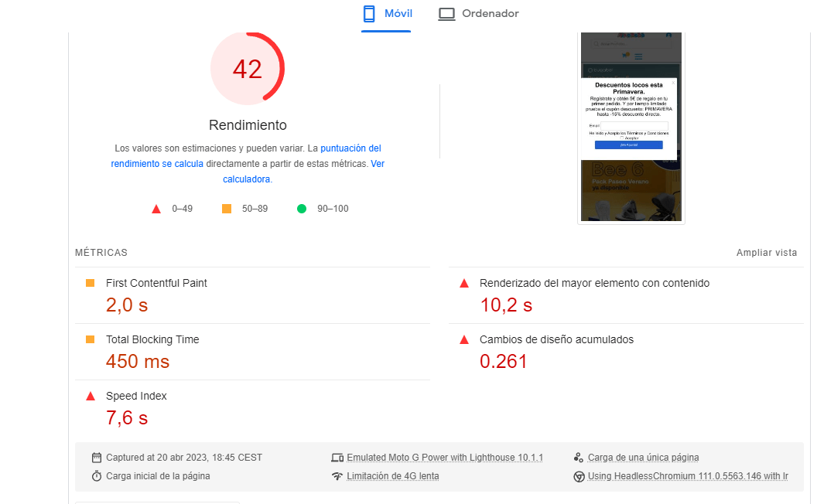The width and height of the screenshot is (817, 504).
Task: Switch to the Móvil tab
Action: (386, 14)
